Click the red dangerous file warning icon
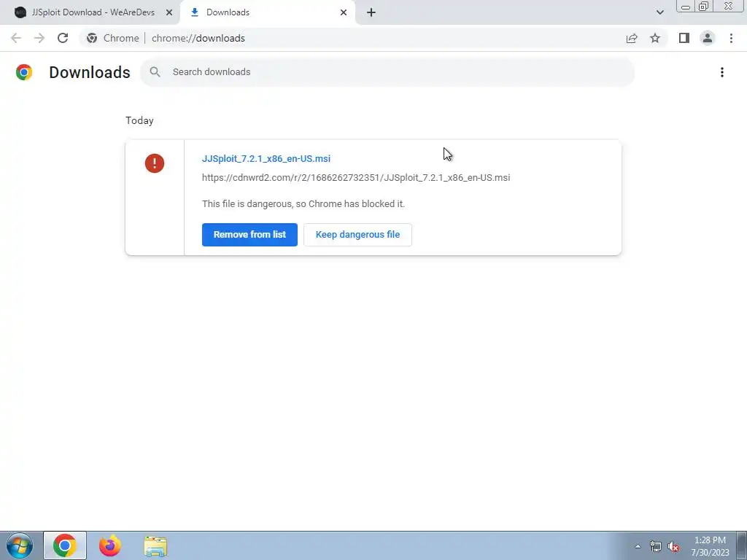 [x=155, y=163]
